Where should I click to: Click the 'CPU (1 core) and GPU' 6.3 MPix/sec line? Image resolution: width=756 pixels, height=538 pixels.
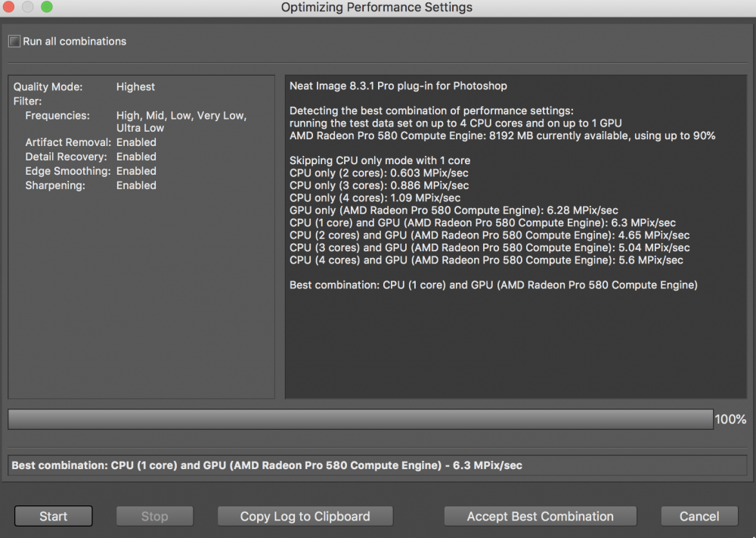pyautogui.click(x=482, y=223)
